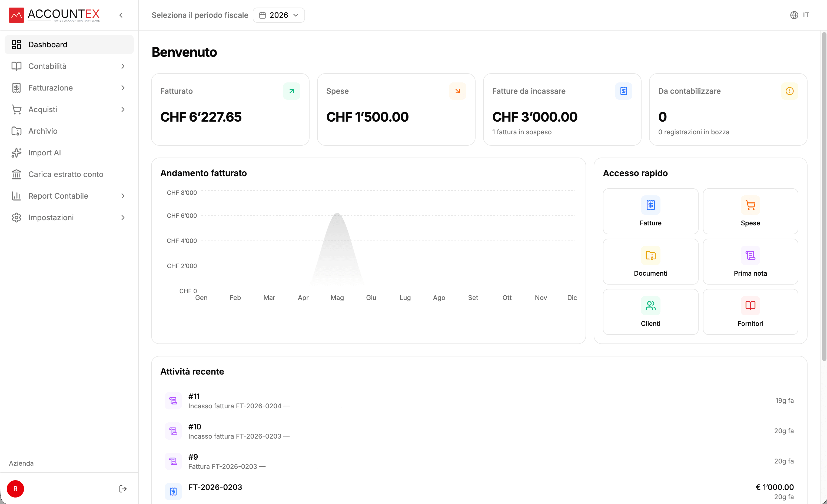This screenshot has height=504, width=827.
Task: Open Archivio in the sidebar
Action: pyautogui.click(x=69, y=131)
